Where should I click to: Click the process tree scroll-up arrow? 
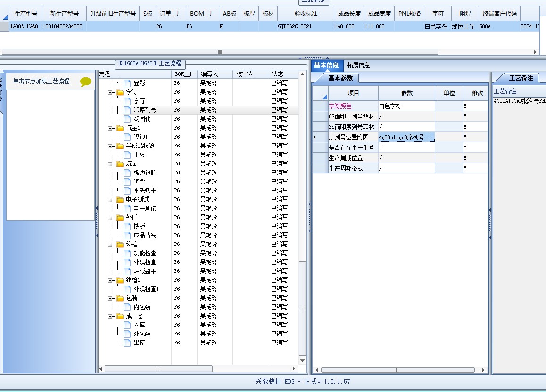point(302,74)
